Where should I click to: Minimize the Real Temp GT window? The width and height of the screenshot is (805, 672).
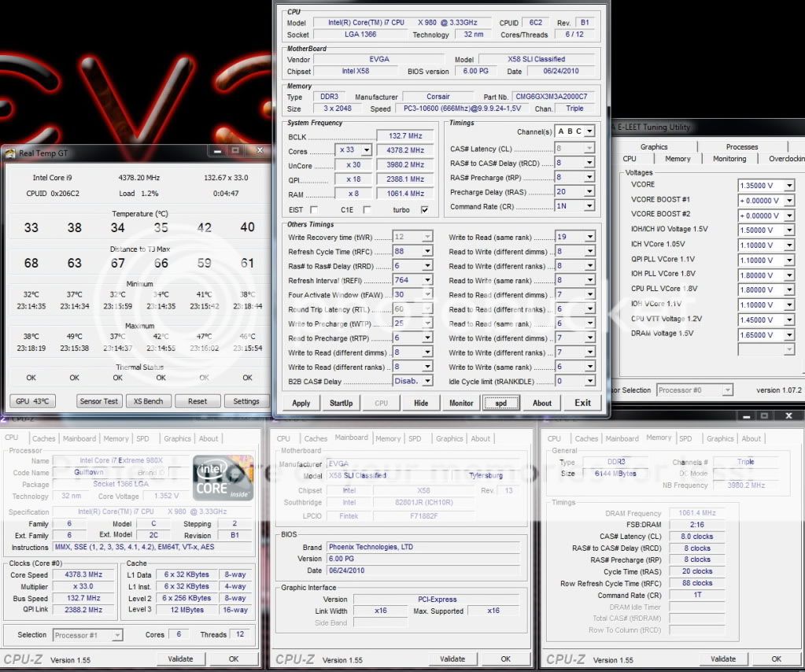(217, 150)
